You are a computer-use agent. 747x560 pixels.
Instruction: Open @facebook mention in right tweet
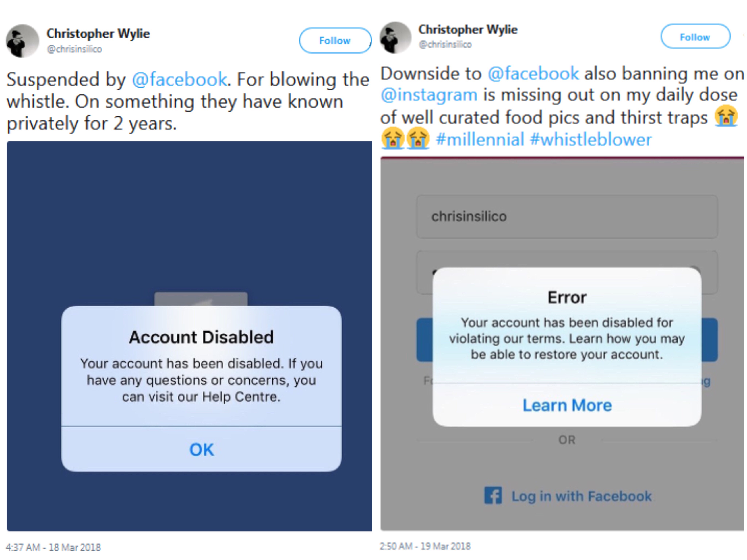click(x=534, y=74)
